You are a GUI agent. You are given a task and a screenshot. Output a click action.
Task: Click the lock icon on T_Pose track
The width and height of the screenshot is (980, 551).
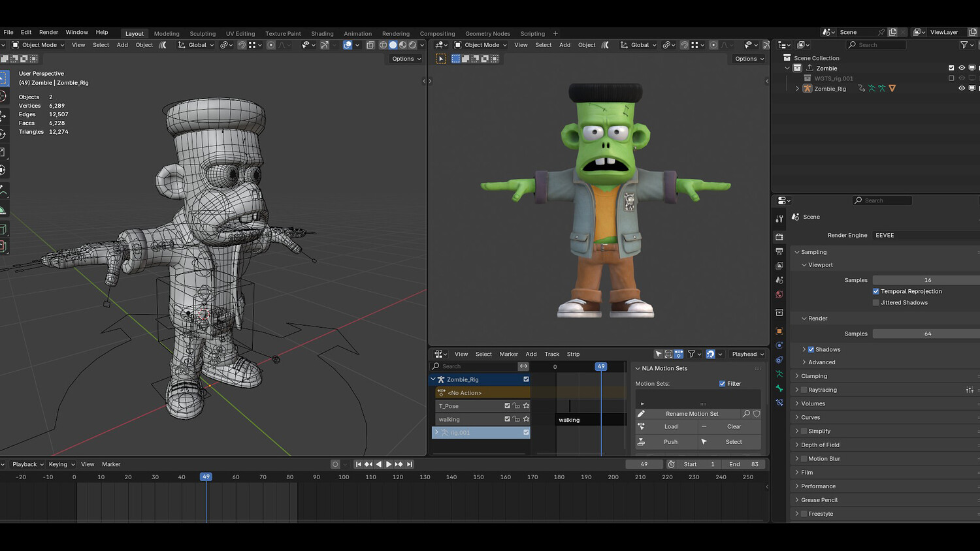point(516,406)
